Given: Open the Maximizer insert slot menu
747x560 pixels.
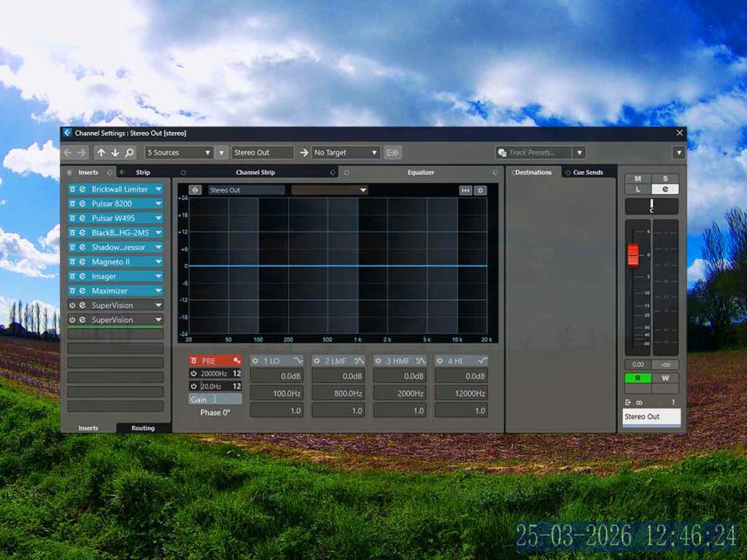Looking at the screenshot, I should [x=158, y=291].
